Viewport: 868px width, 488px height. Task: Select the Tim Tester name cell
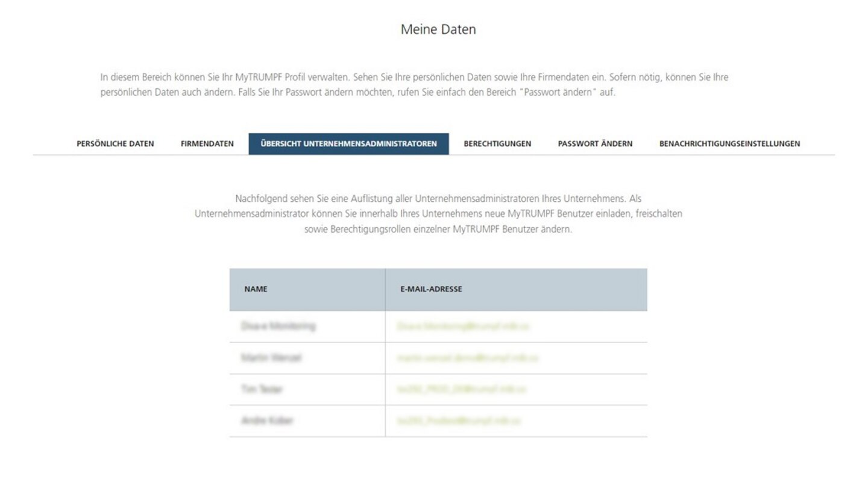pyautogui.click(x=261, y=389)
